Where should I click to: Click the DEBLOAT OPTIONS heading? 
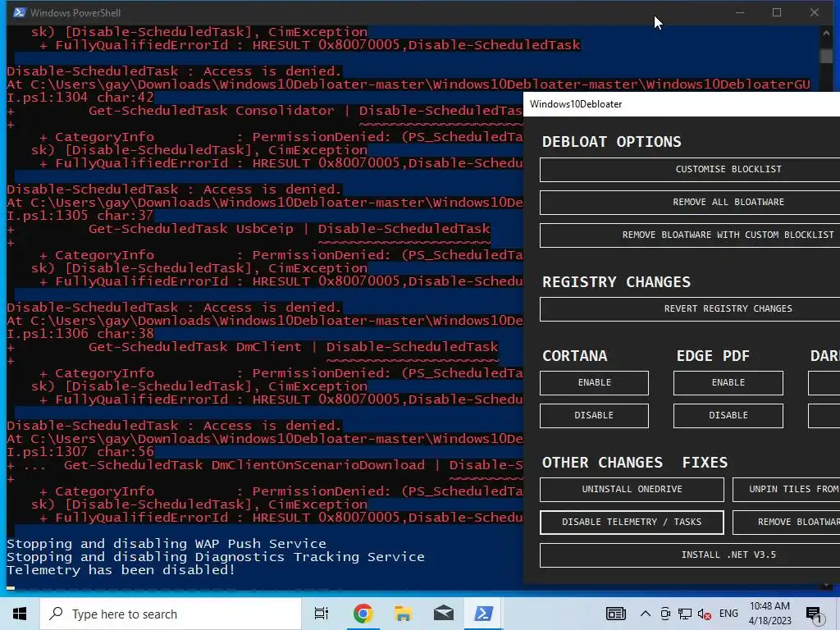point(611,142)
